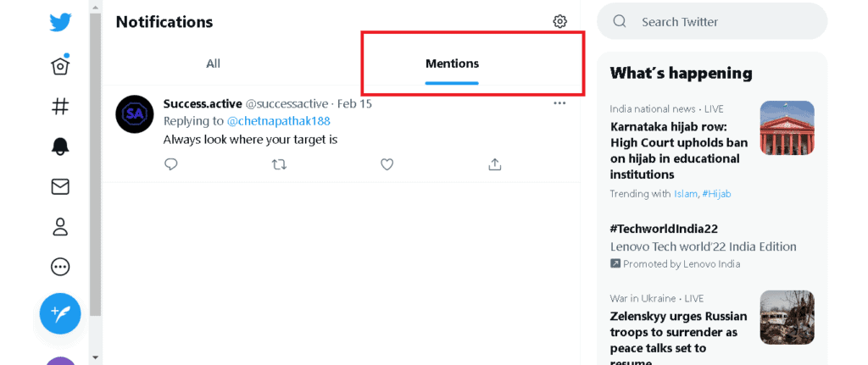This screenshot has height=365, width=868.
Task: Go to Home feed icon
Action: pos(60,64)
